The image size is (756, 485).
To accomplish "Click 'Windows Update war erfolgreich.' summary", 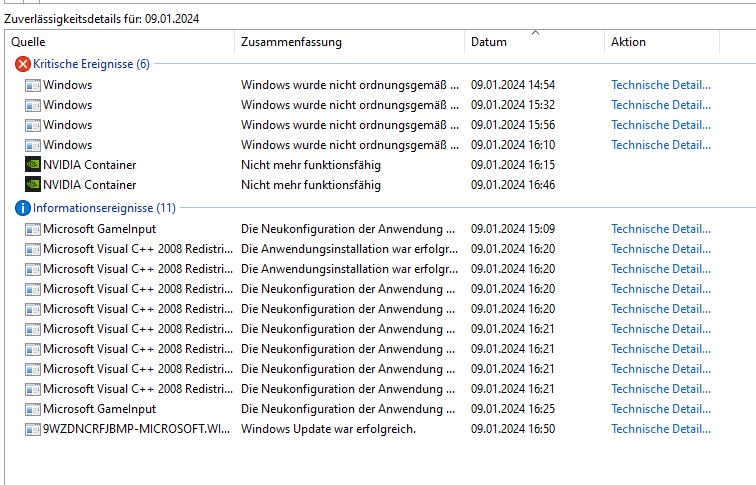I will [328, 429].
